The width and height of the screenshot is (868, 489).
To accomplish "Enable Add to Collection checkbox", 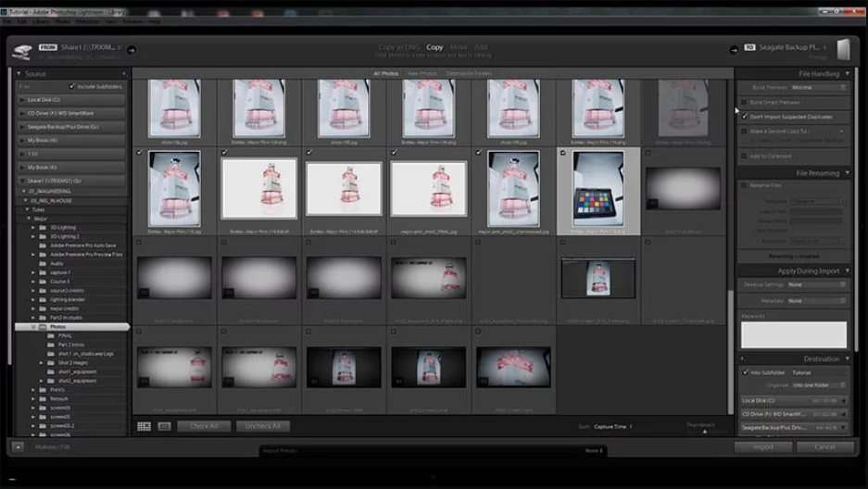I will coord(745,156).
